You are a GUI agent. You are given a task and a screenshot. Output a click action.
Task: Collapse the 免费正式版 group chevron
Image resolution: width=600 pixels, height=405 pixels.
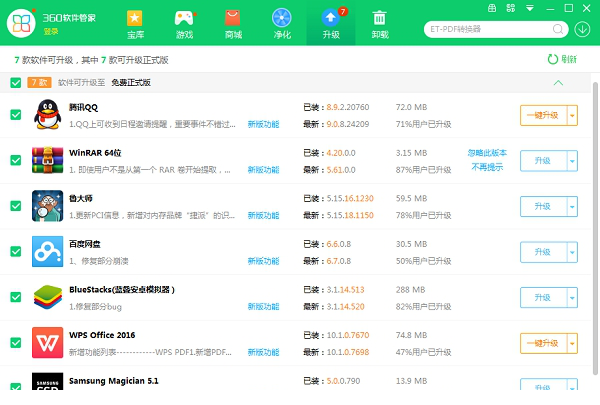558,83
